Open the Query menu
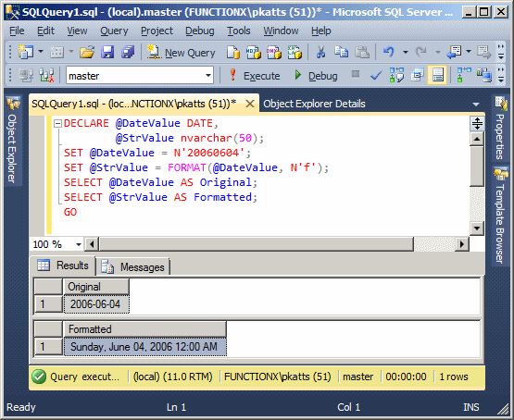The width and height of the screenshot is (514, 420). click(114, 31)
